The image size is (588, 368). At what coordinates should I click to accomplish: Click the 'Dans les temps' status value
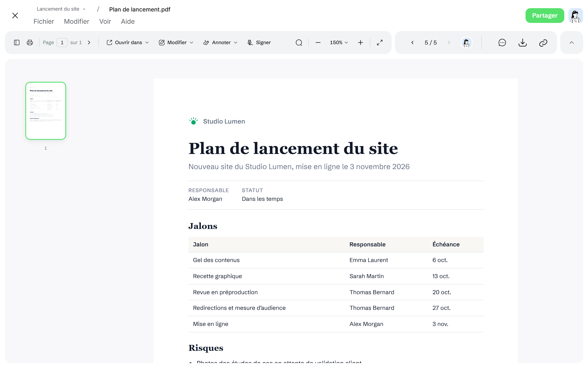point(262,199)
